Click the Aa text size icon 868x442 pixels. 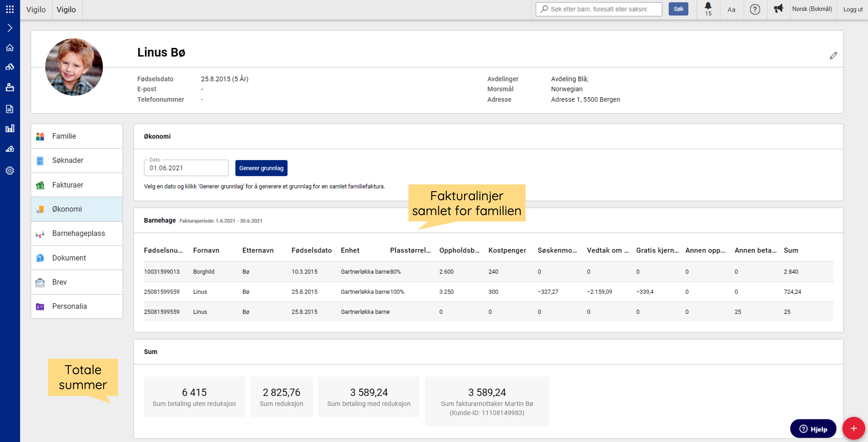pyautogui.click(x=731, y=9)
